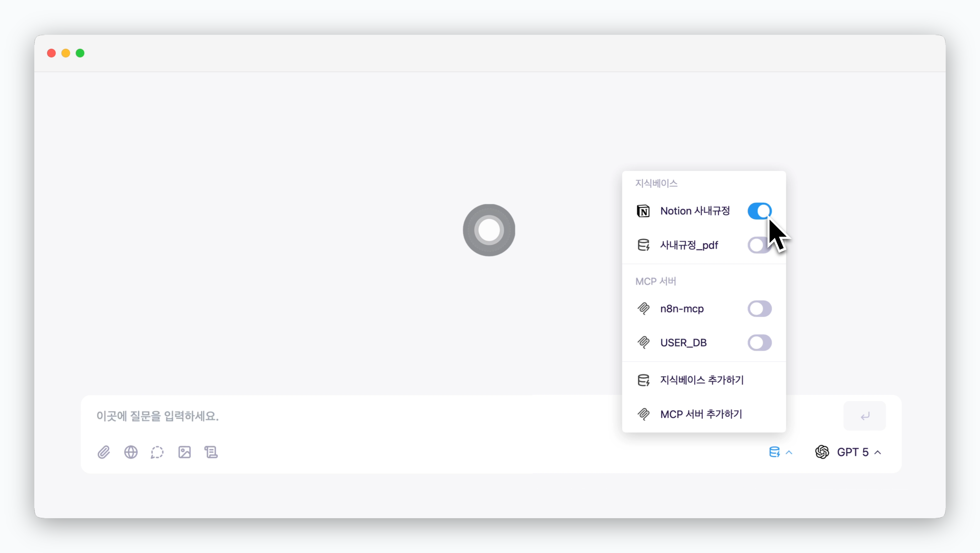Click the OpenAI logo icon

point(822,452)
